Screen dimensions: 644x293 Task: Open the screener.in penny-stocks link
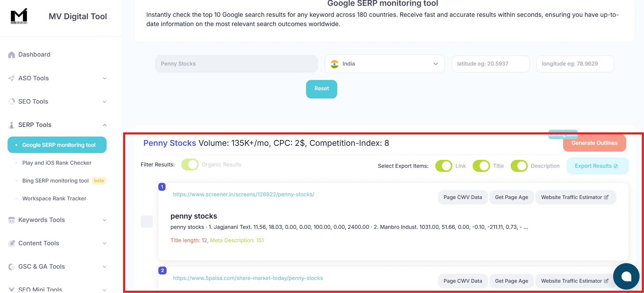(x=244, y=195)
